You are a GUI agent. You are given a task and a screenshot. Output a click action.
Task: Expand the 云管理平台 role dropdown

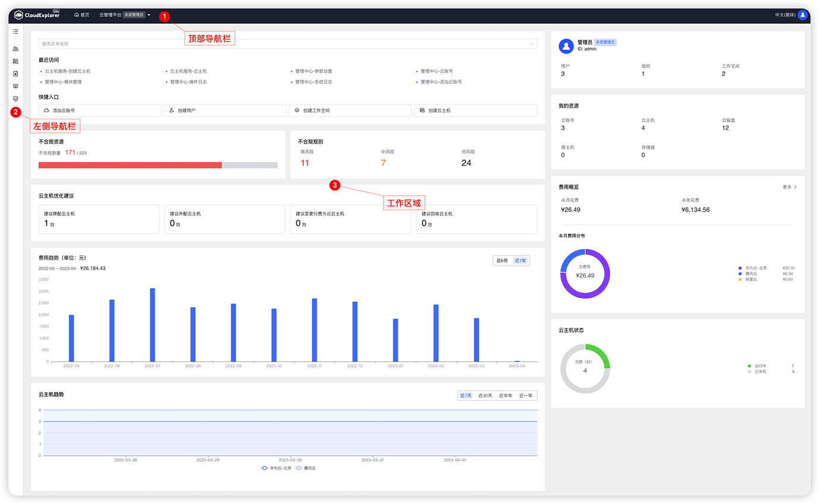149,15
